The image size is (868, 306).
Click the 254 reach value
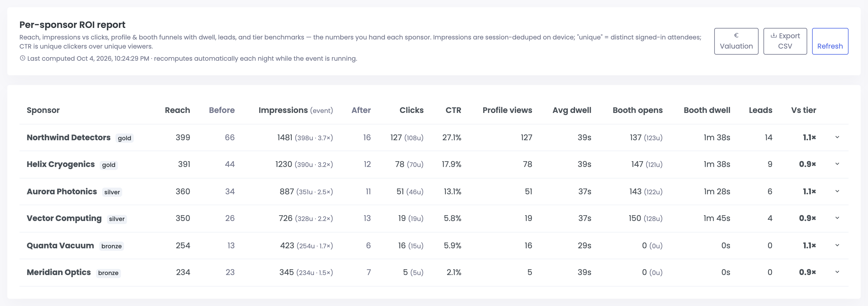(x=183, y=245)
